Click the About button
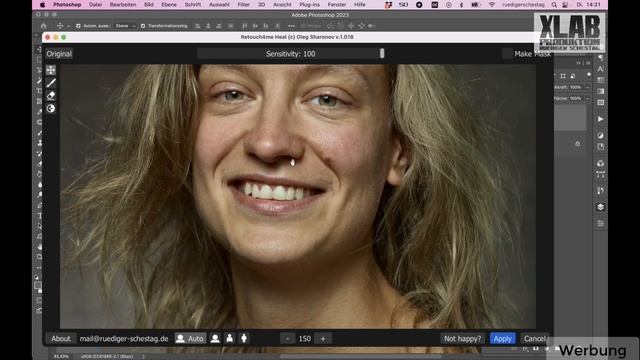Viewport: 640px width, 360px height. [61, 338]
